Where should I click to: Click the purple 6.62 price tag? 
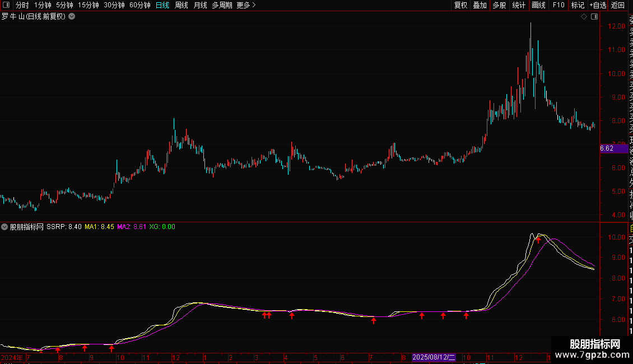(613, 148)
